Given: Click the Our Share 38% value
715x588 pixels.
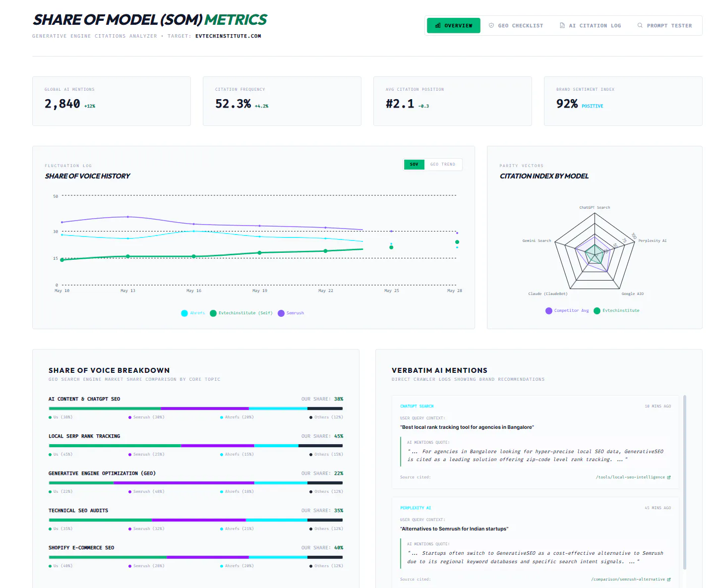Looking at the screenshot, I should (339, 399).
